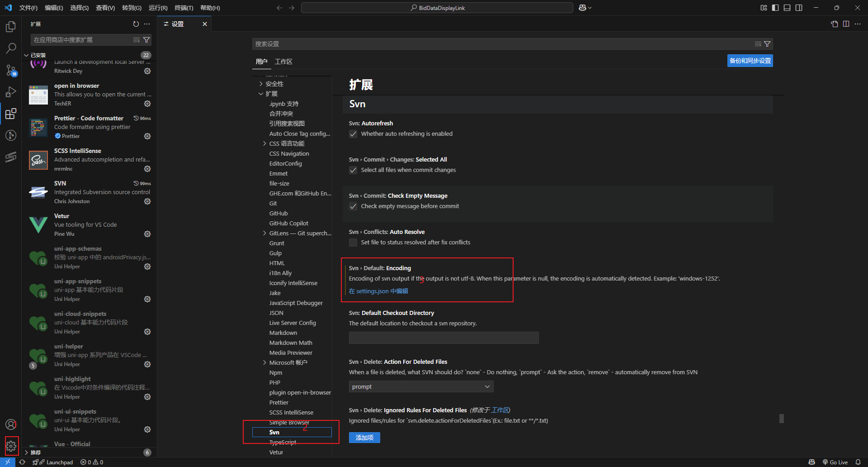The image size is (868, 467).
Task: Refresh the extensions list
Action: (x=136, y=24)
